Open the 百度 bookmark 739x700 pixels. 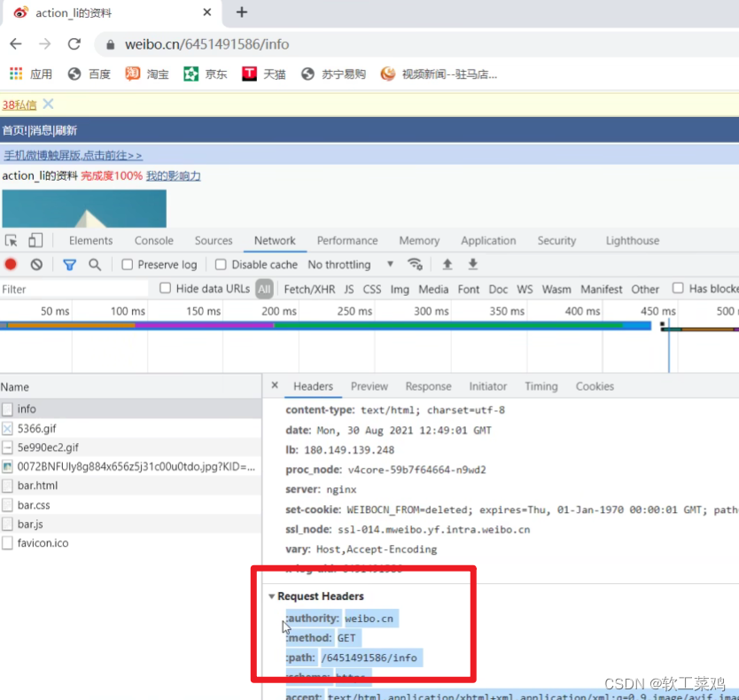(x=89, y=74)
